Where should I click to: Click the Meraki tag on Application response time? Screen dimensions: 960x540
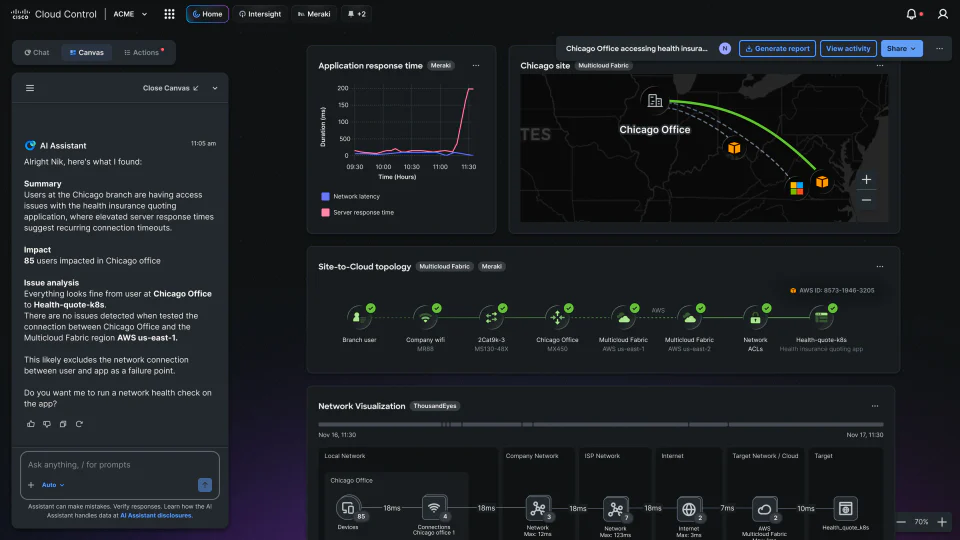click(440, 66)
